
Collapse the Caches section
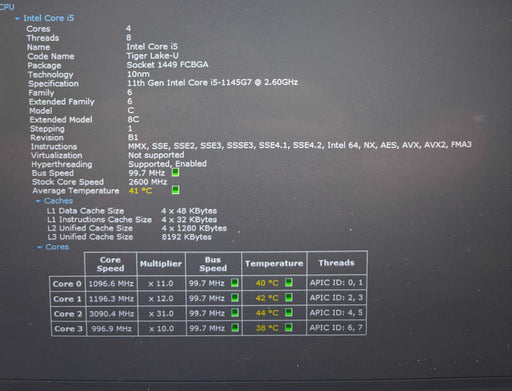click(x=38, y=201)
